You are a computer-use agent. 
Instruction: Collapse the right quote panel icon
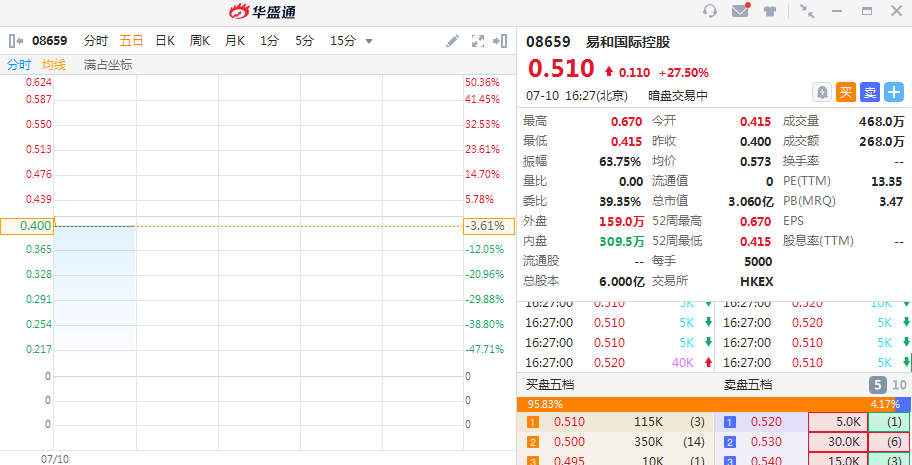click(500, 41)
